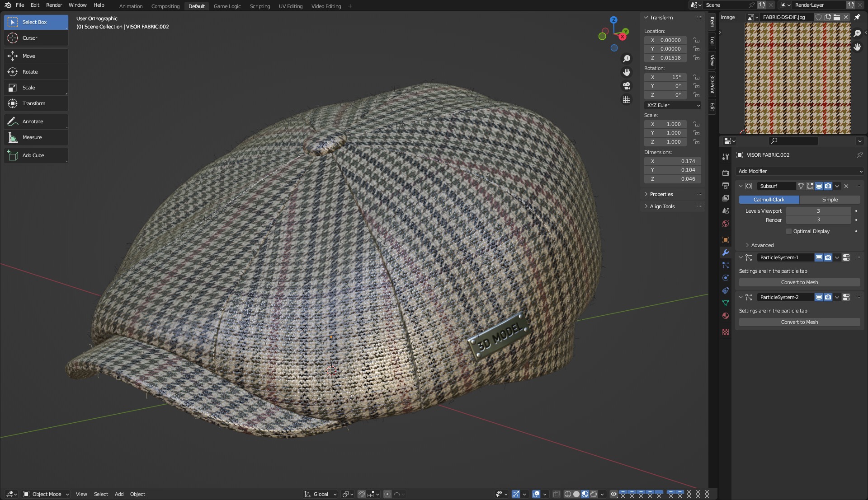Open the View Layer properties tab
This screenshot has height=500, width=868.
tap(726, 198)
